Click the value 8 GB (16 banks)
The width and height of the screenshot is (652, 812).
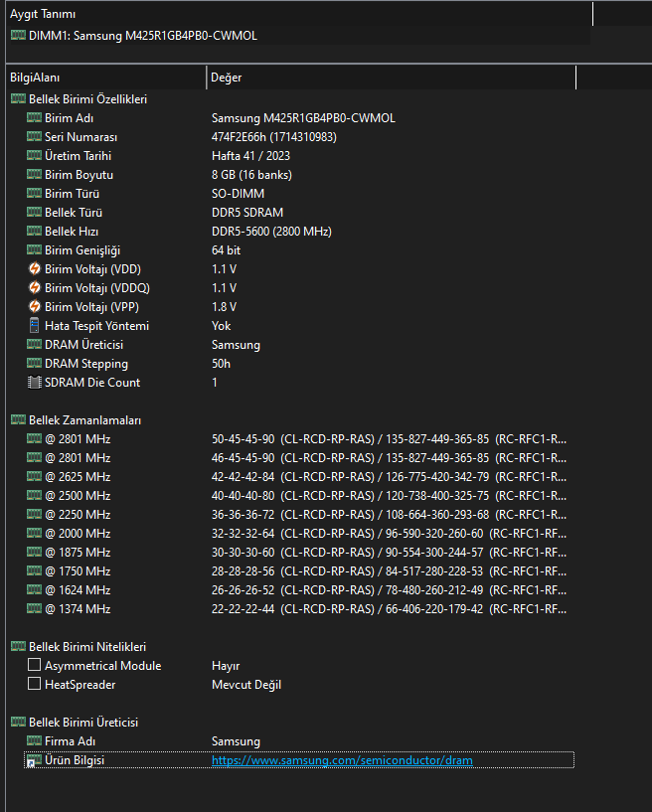click(251, 175)
